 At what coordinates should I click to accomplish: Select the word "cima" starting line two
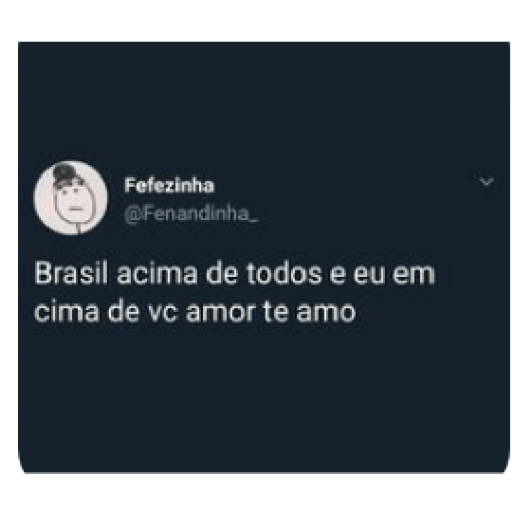(67, 312)
